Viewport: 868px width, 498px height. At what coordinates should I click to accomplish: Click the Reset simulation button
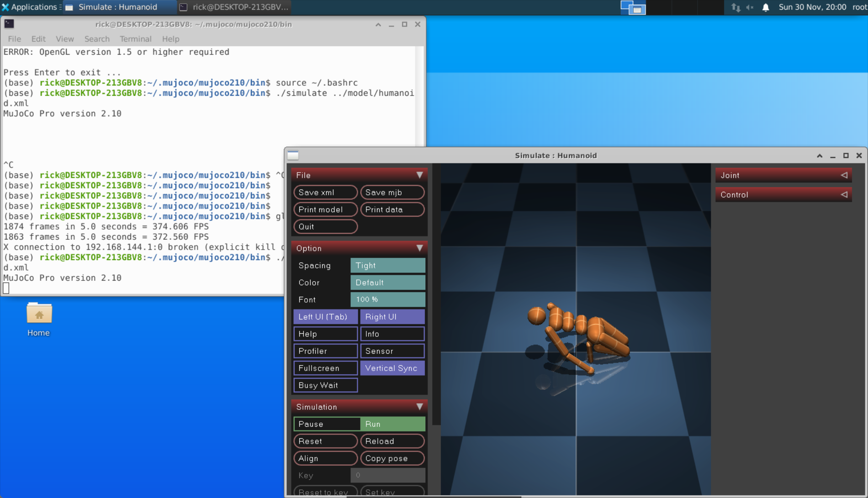pos(325,441)
